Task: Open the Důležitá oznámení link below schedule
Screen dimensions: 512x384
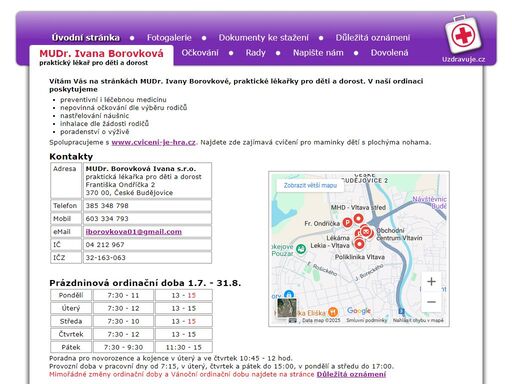Action: [x=351, y=374]
